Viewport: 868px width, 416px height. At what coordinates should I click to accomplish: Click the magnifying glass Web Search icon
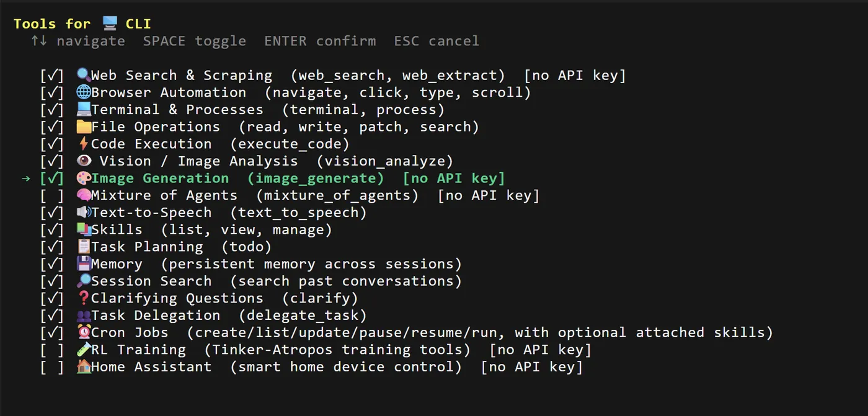tap(83, 75)
